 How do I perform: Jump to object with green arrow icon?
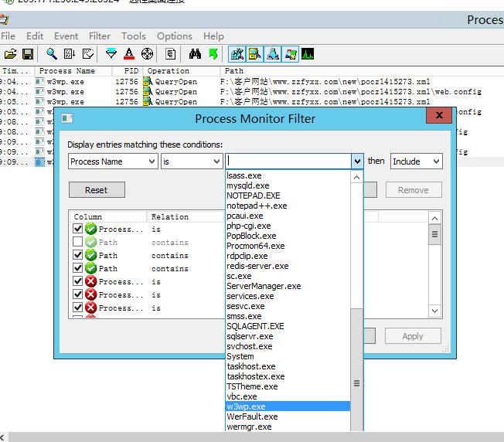(213, 54)
